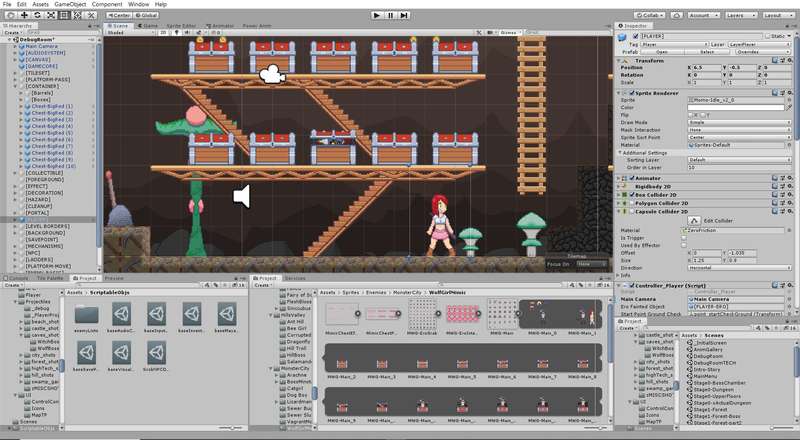Select the Hand tool in toolbar
Viewport: 800px width, 440px height.
11,15
